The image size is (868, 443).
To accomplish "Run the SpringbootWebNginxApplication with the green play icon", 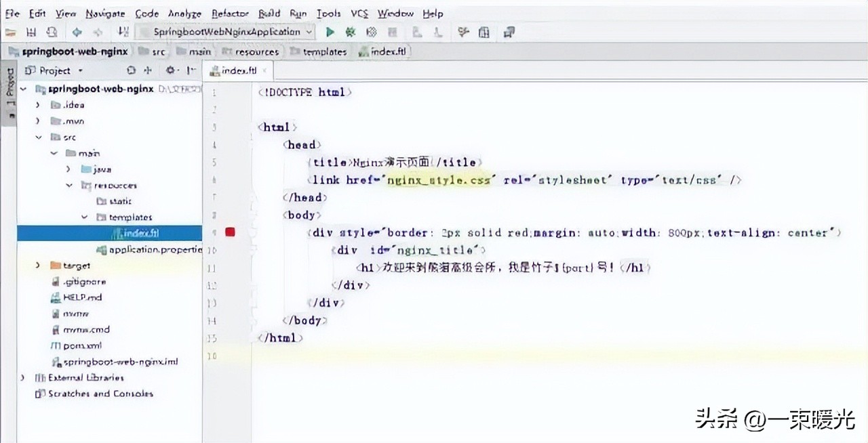I will click(x=330, y=32).
